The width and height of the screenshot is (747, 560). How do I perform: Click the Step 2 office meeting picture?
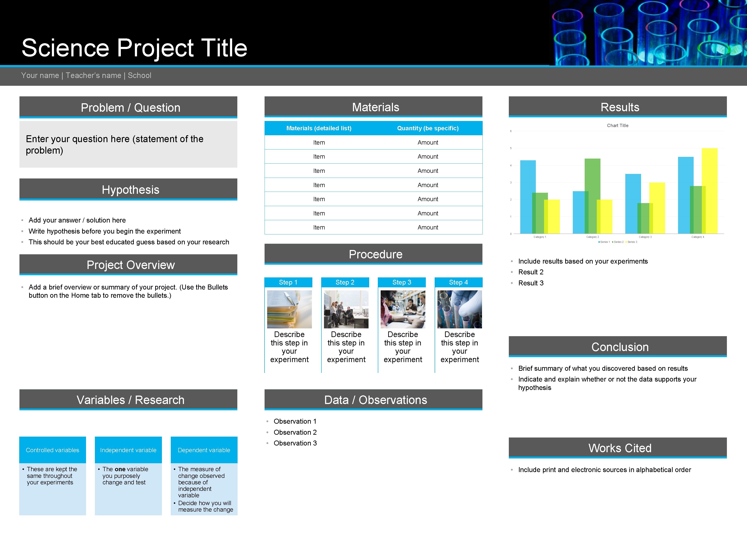click(x=346, y=309)
